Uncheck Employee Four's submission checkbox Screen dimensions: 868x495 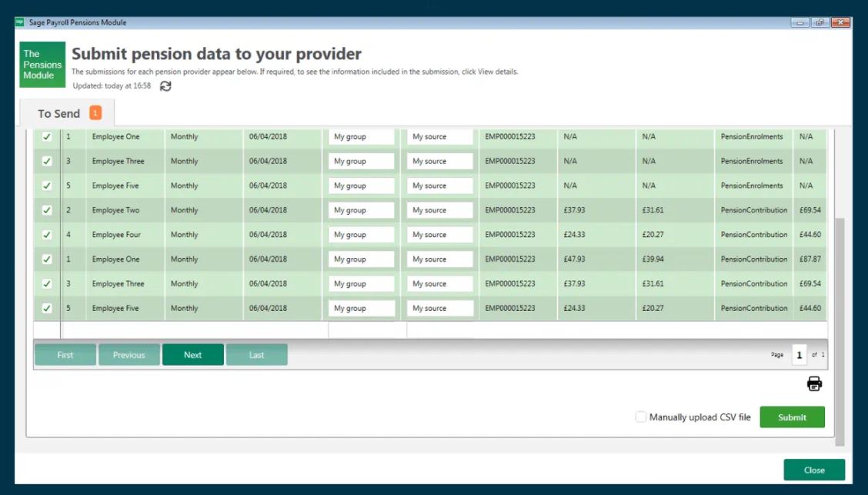click(x=46, y=234)
